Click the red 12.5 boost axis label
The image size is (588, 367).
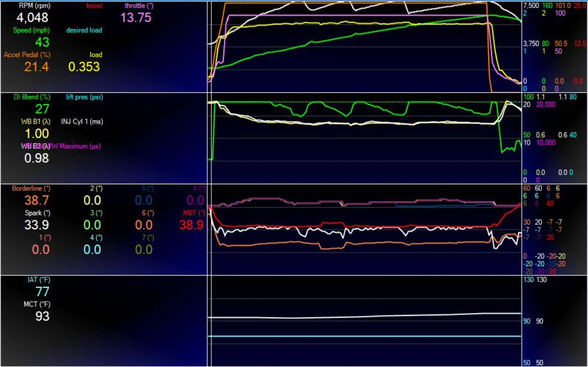580,44
